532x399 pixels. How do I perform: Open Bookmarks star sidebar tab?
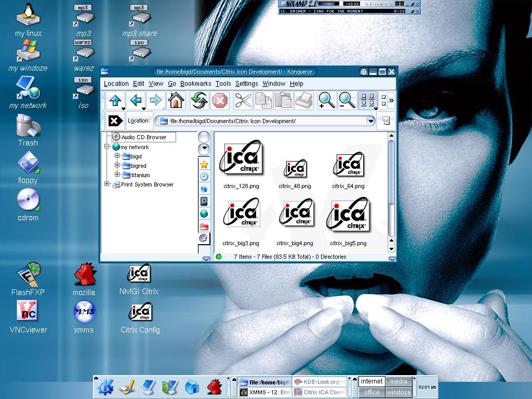click(204, 165)
